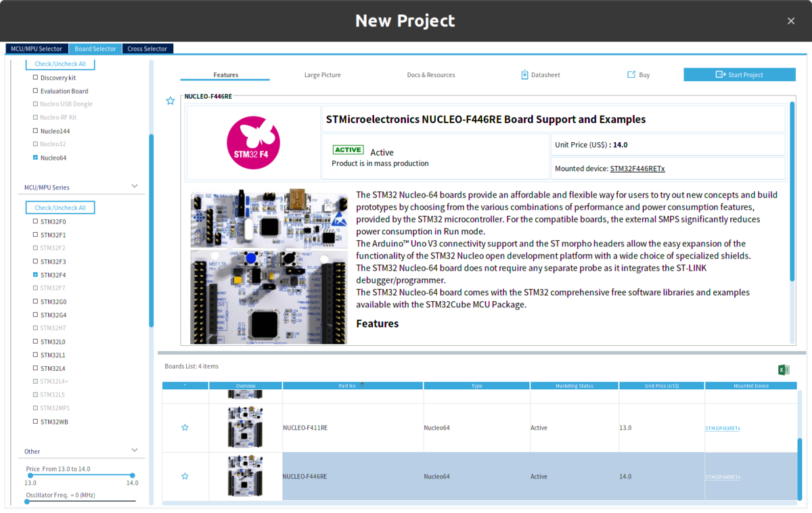Click the Oscillator Freq slider handle
This screenshot has height=513, width=812.
coord(27,501)
